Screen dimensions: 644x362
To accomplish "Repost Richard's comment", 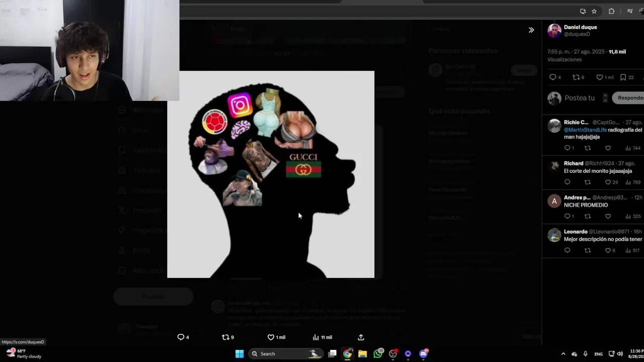I will [587, 182].
